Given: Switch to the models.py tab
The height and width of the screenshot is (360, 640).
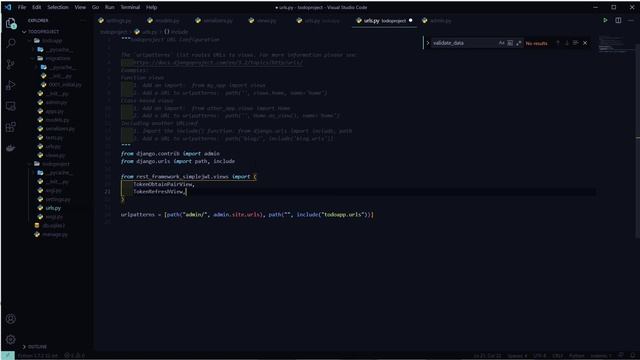Looking at the screenshot, I should tap(163, 20).
